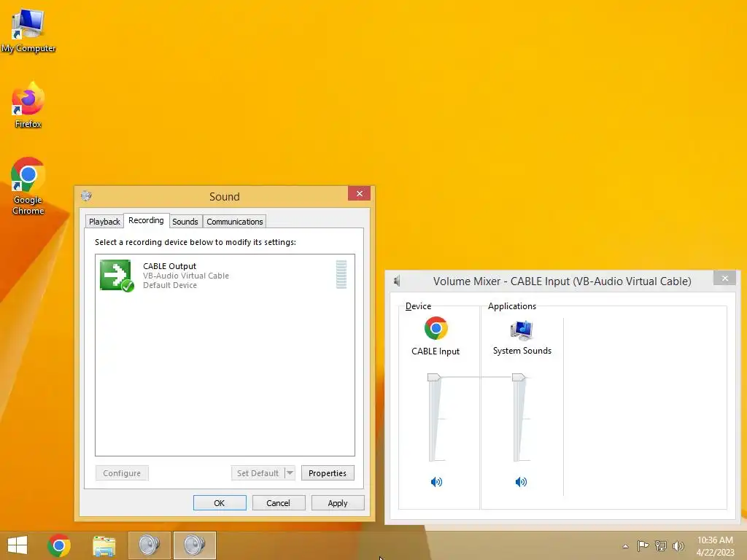Switch to first Sound taskbar window
The height and width of the screenshot is (560, 747).
(149, 545)
